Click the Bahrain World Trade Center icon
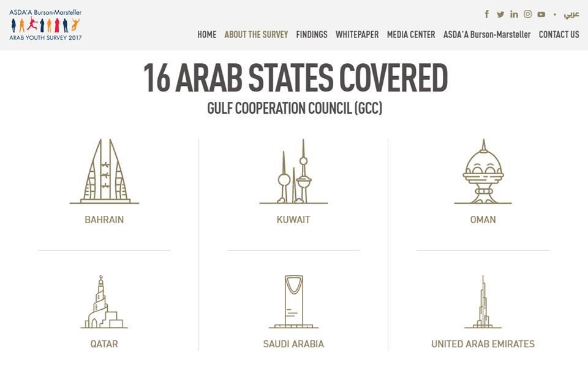This screenshot has width=588, height=368. [104, 172]
